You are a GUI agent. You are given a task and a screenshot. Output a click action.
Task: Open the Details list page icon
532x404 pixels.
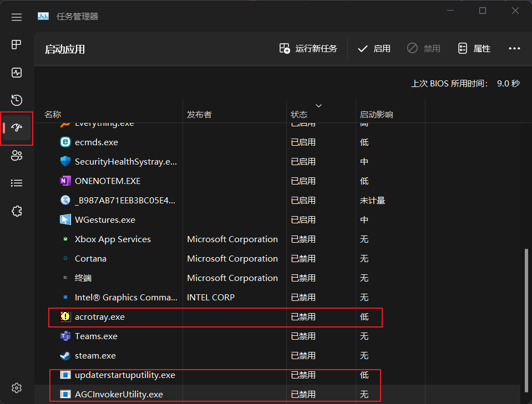16,183
